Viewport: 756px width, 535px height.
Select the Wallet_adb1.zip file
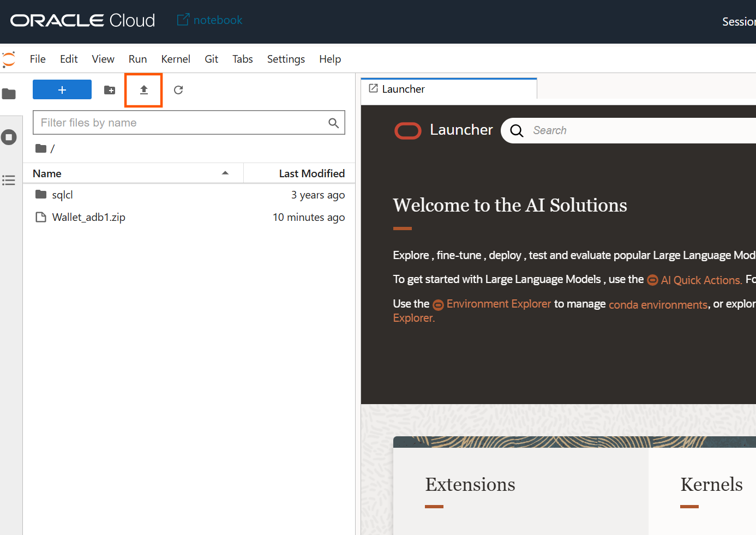[189, 217]
